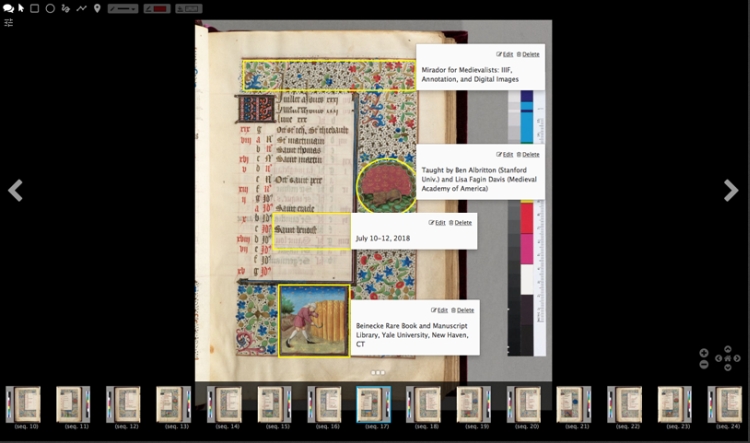Delete the July 10-12, 2018 annotation
The width and height of the screenshot is (750, 443).
pos(461,222)
